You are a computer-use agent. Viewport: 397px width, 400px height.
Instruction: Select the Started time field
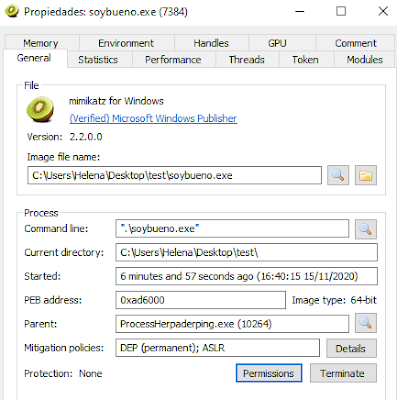(246, 276)
